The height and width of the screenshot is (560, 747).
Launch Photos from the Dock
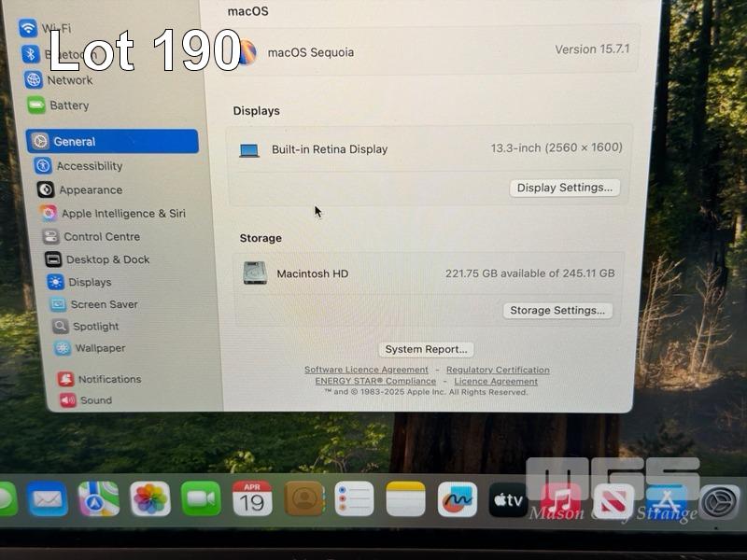pyautogui.click(x=150, y=498)
